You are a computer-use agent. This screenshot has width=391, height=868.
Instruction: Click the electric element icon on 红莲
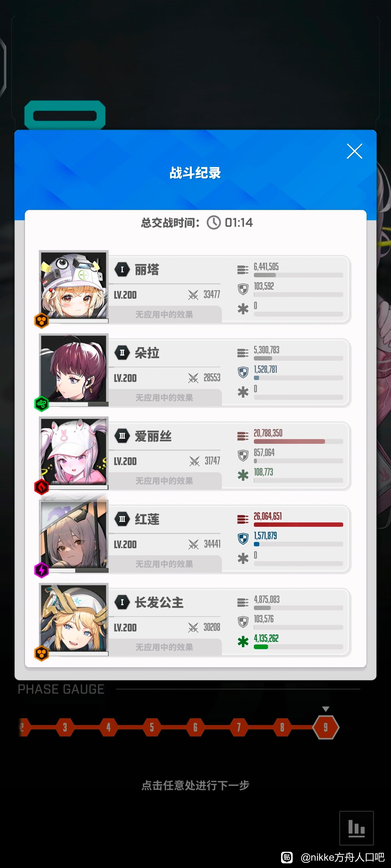(x=42, y=570)
